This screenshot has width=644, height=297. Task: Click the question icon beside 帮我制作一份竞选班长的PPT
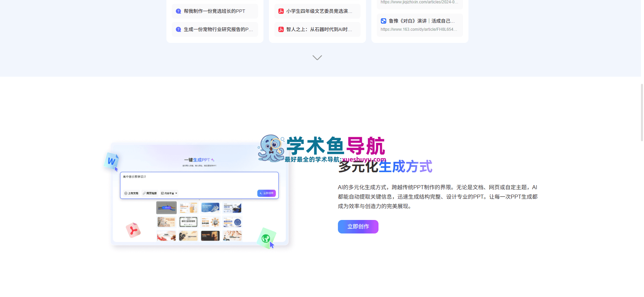178,11
